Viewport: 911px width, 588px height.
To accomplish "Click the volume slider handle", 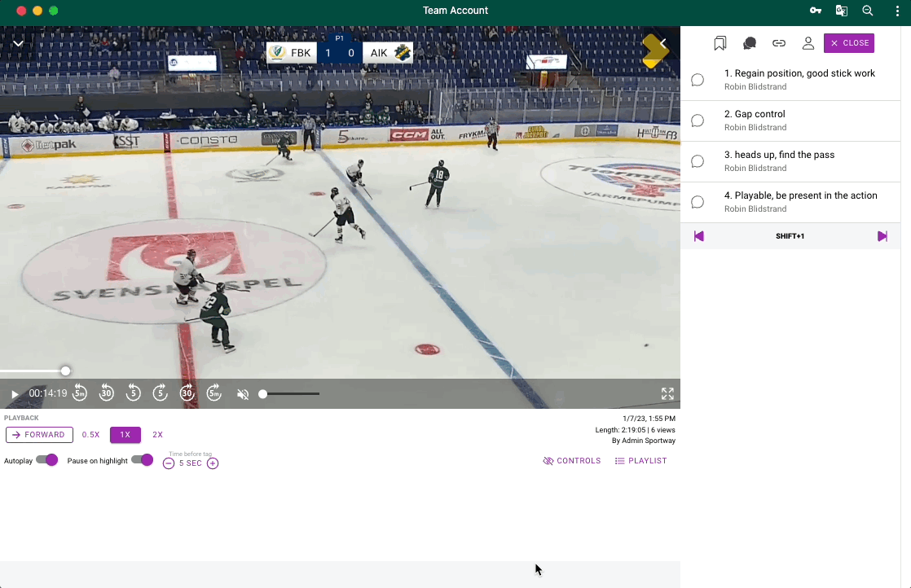I will 263,394.
